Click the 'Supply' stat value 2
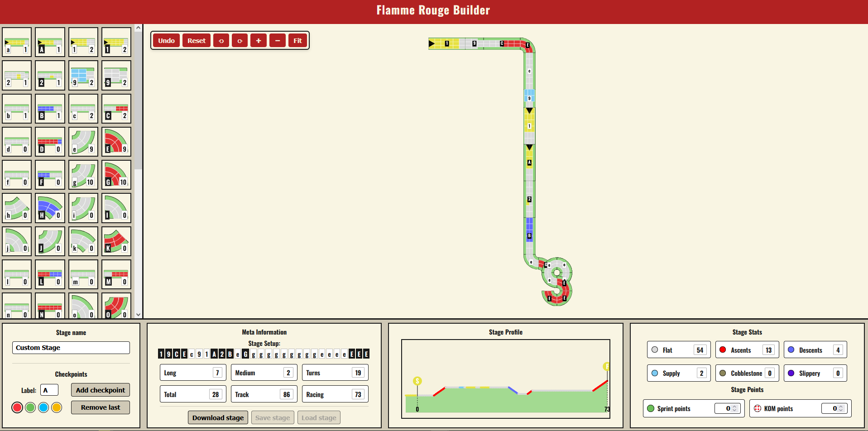Image resolution: width=868 pixels, height=431 pixels. click(x=701, y=373)
